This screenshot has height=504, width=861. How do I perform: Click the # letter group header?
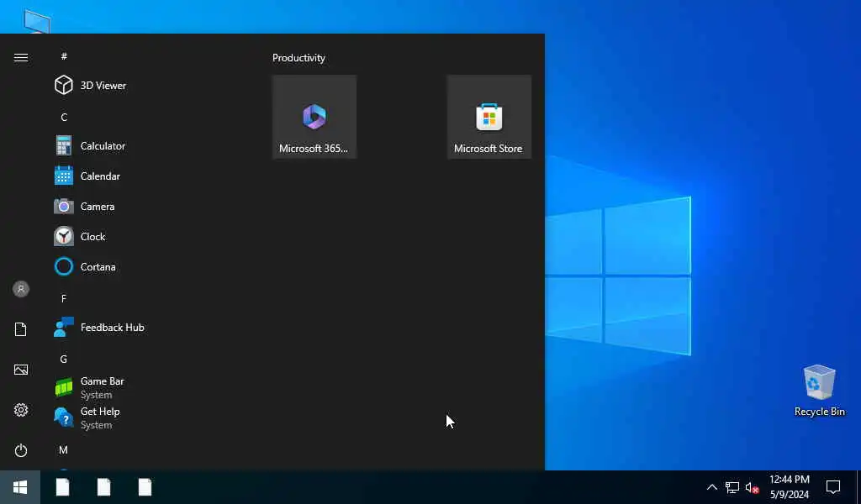point(64,56)
